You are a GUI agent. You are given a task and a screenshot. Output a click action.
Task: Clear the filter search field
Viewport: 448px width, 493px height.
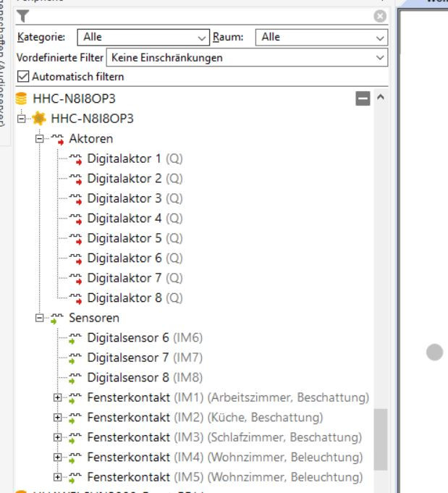point(380,16)
